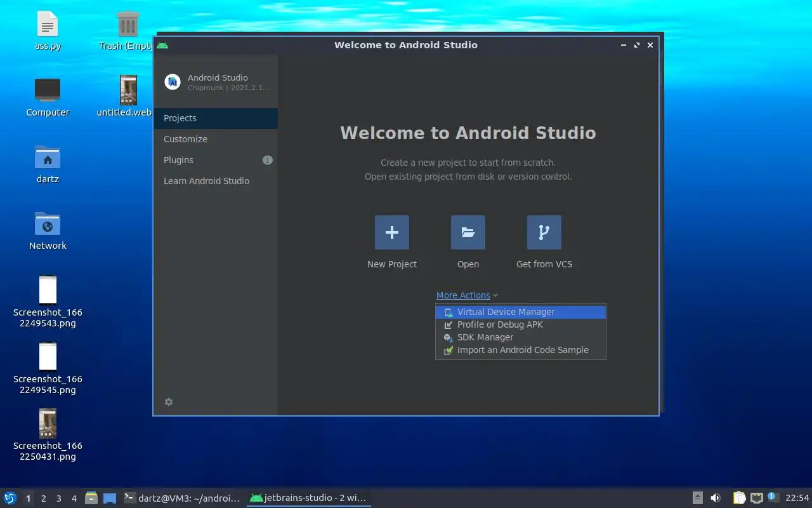The image size is (812, 508).
Task: Choose SDK Manager from the dropdown menu
Action: [x=521, y=337]
